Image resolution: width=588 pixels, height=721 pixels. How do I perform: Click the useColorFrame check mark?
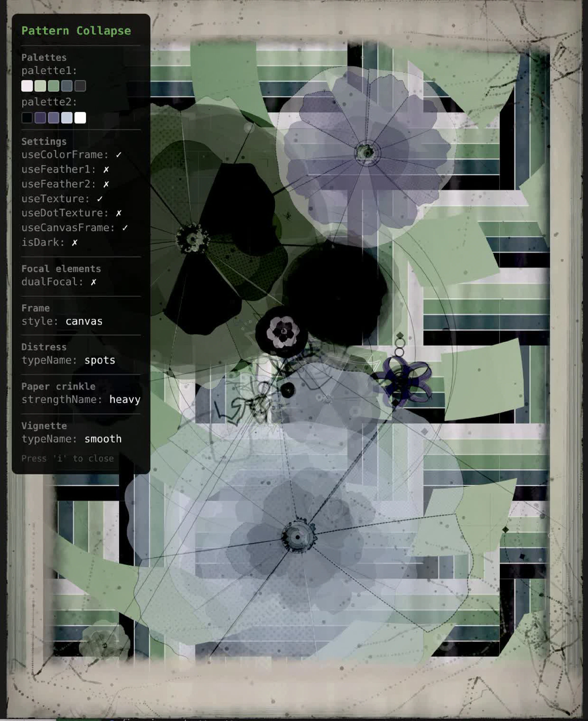pyautogui.click(x=119, y=155)
